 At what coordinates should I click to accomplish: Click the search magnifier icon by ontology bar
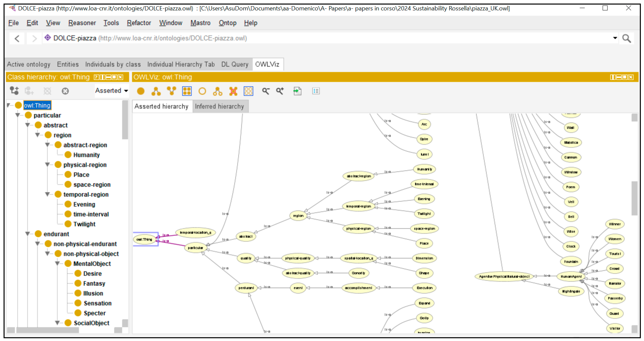[627, 39]
